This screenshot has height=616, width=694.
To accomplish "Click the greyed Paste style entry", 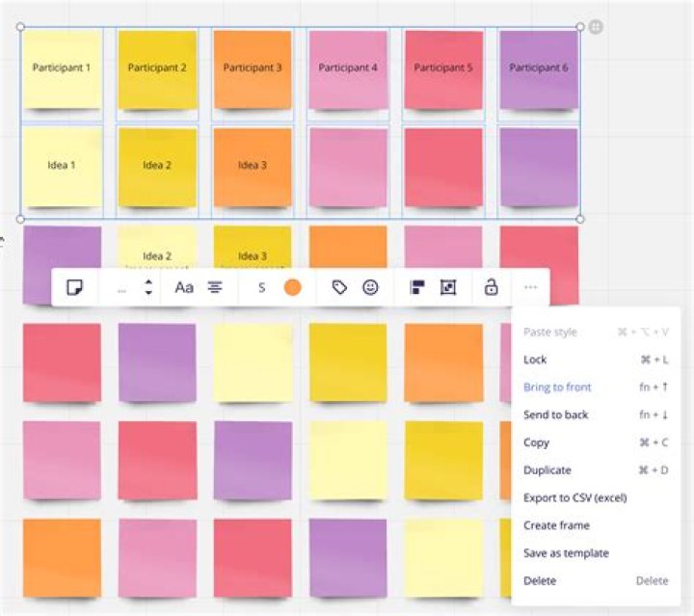I will click(x=596, y=332).
